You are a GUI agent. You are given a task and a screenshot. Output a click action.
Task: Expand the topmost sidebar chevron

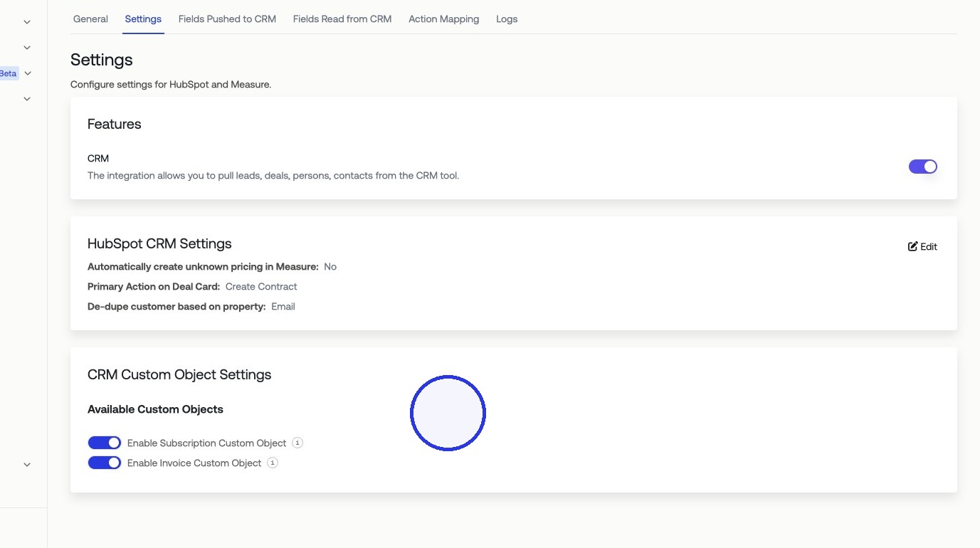click(x=27, y=22)
